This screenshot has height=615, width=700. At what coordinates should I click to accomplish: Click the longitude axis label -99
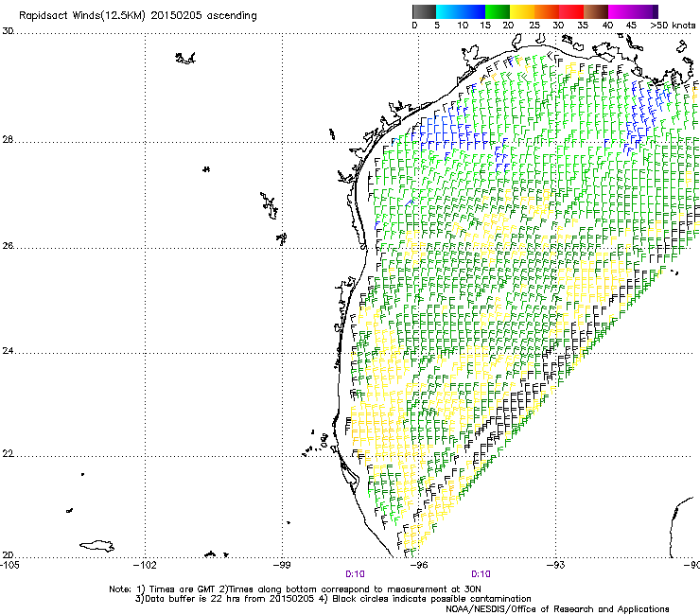[282, 565]
